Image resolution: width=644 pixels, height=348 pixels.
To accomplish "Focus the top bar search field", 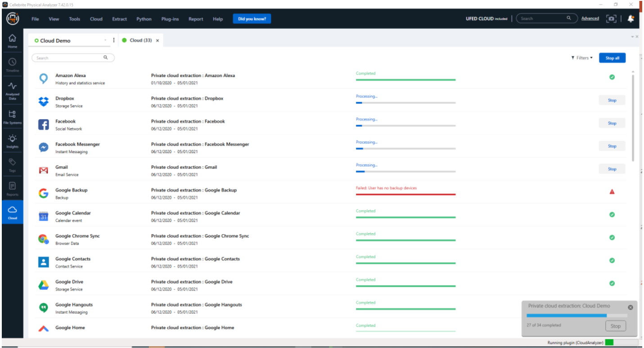I will tap(547, 18).
